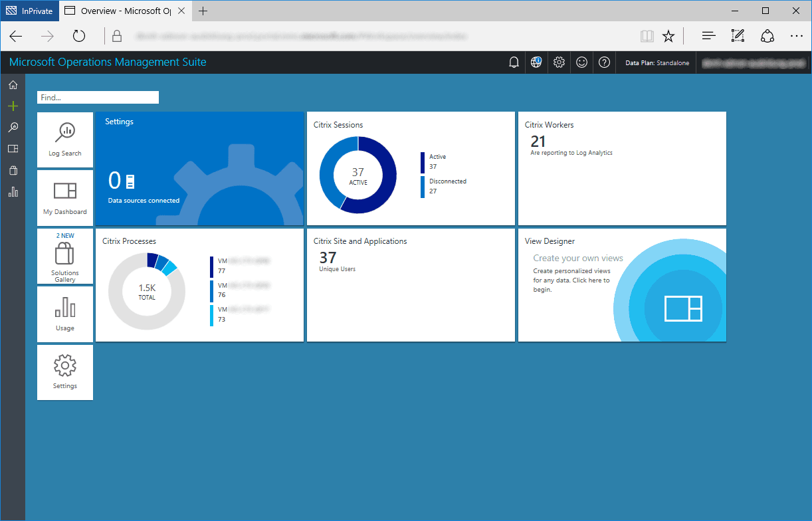Click the 1.5K Total donut center

(x=147, y=292)
